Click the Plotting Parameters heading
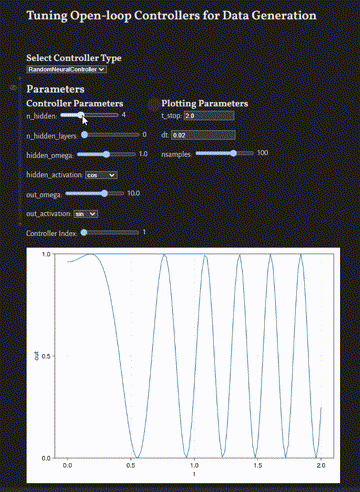This screenshot has height=492, width=360. [205, 103]
